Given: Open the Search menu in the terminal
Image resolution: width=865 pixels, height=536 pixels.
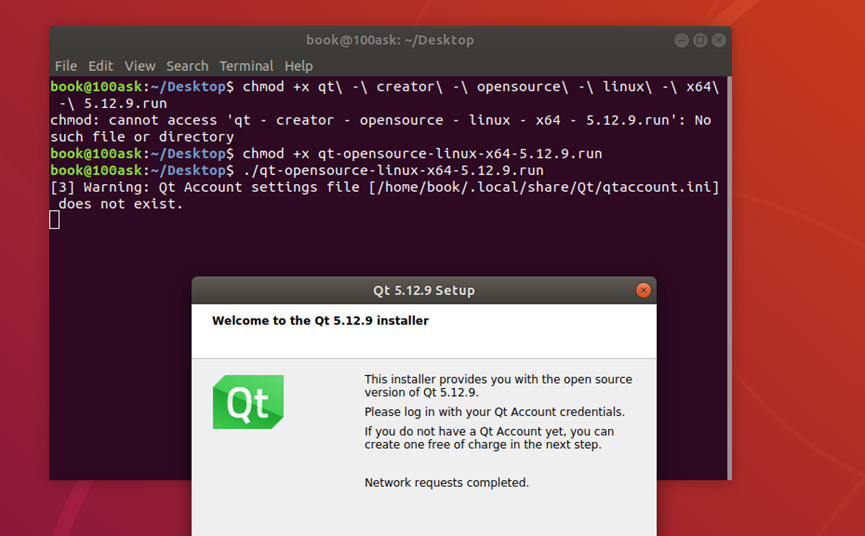Looking at the screenshot, I should (x=187, y=66).
